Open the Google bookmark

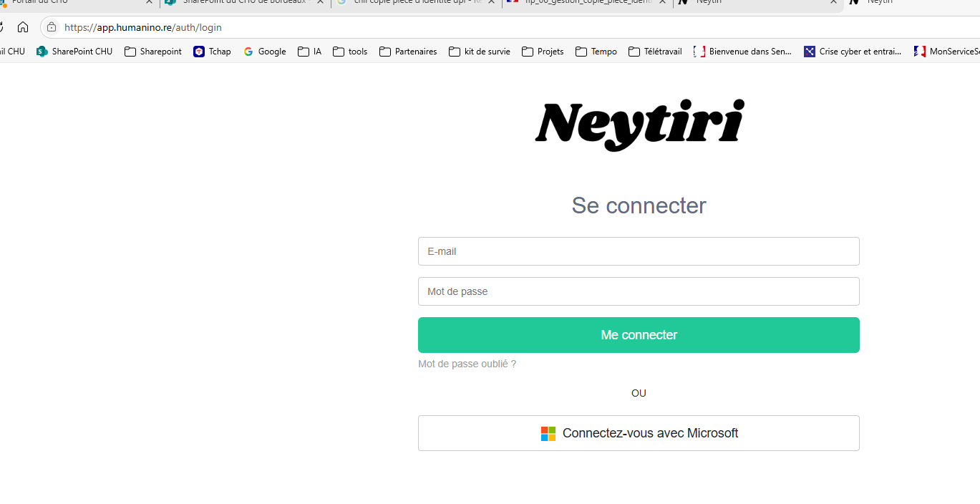pyautogui.click(x=264, y=52)
